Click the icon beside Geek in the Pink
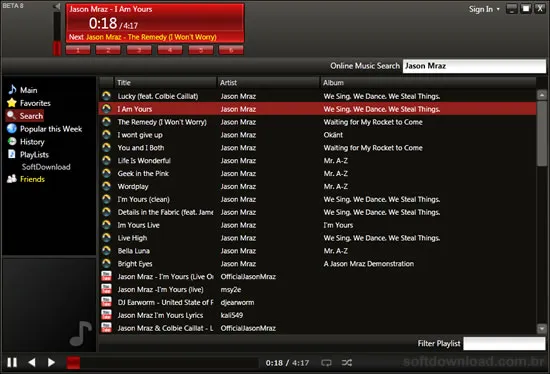 click(106, 173)
